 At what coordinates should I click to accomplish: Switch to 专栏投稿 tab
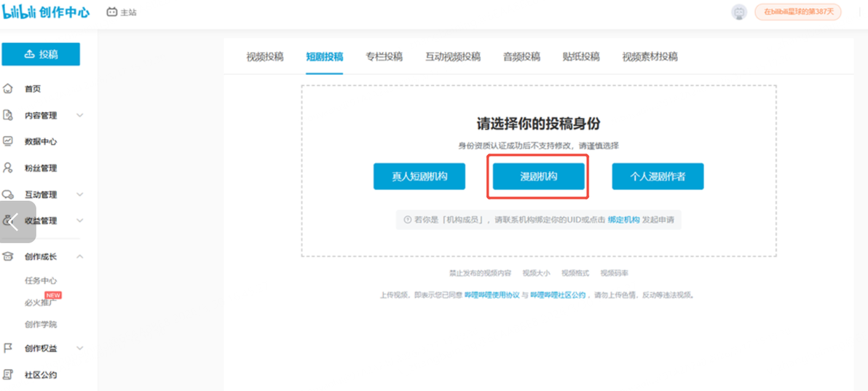pyautogui.click(x=384, y=57)
